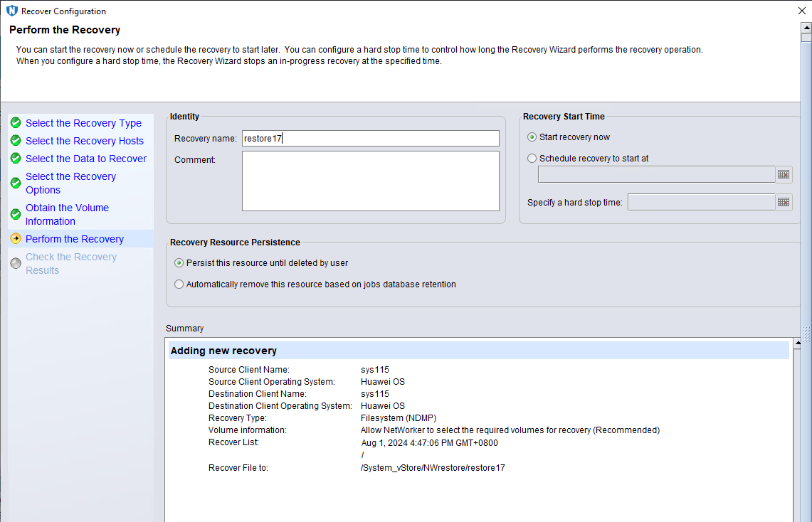The height and width of the screenshot is (522, 812).
Task: Go to Select the Recovery Type step
Action: [83, 123]
